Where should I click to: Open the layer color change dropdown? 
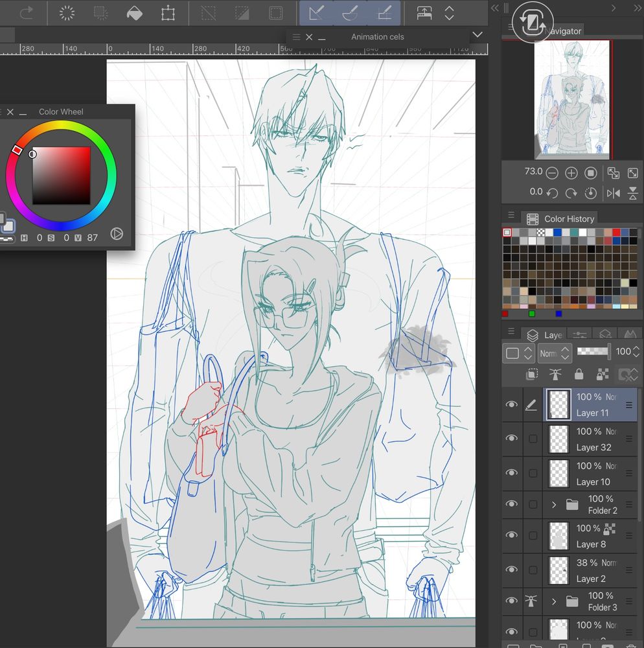[519, 353]
